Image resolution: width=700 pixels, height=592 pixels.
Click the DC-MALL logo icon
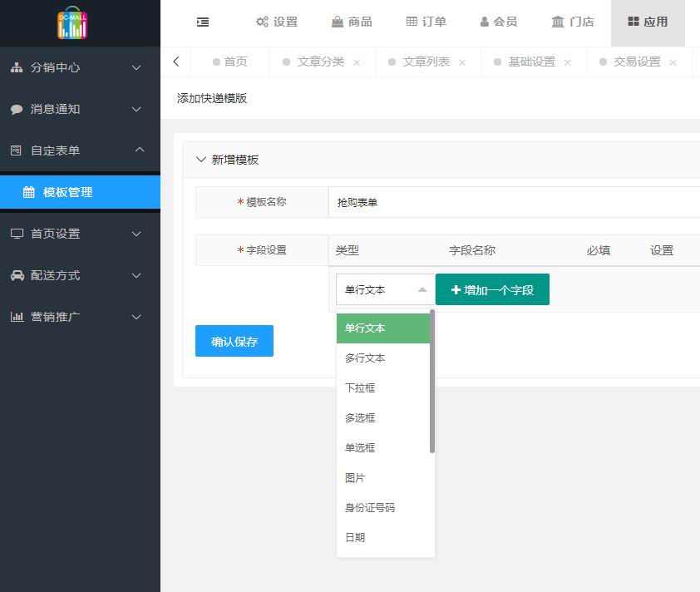[72, 23]
